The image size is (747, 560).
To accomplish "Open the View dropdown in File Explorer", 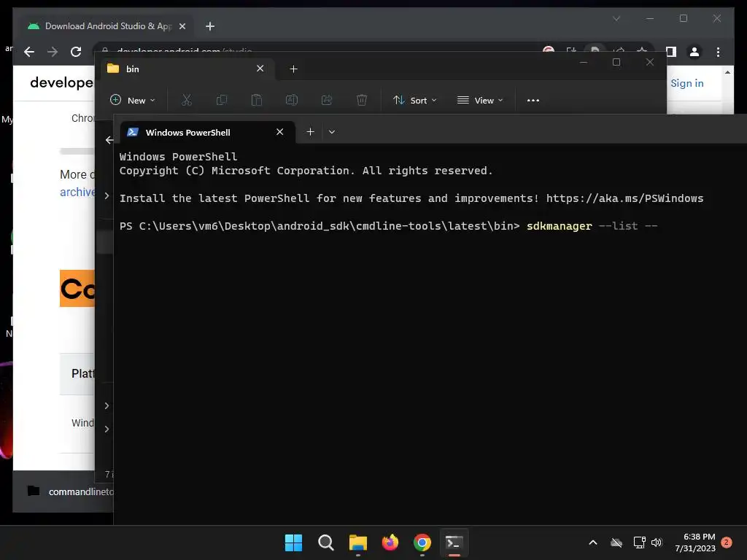I will pos(480,101).
